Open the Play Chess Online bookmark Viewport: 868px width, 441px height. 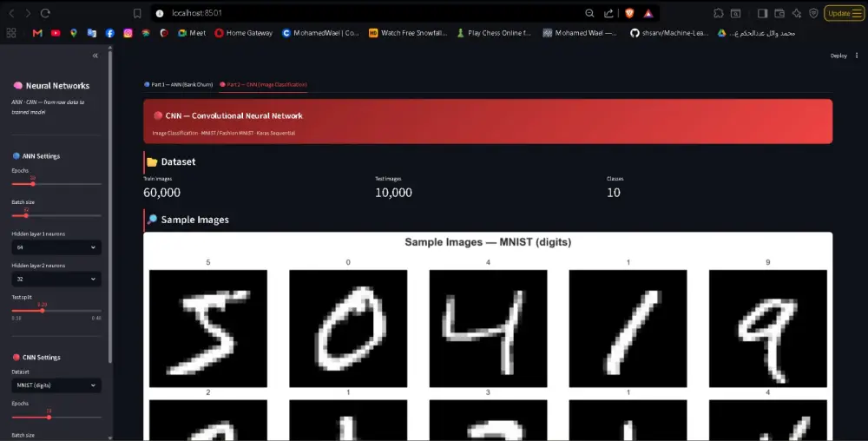coord(493,33)
